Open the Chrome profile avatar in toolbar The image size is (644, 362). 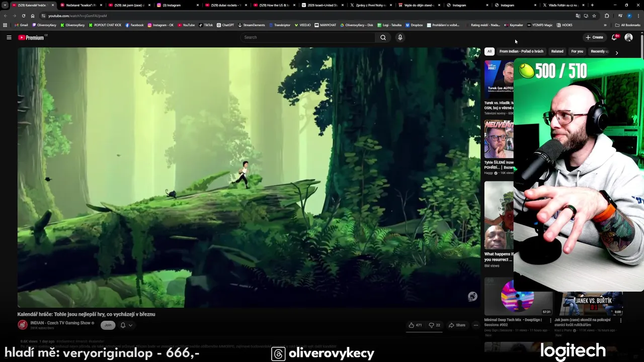pyautogui.click(x=629, y=16)
